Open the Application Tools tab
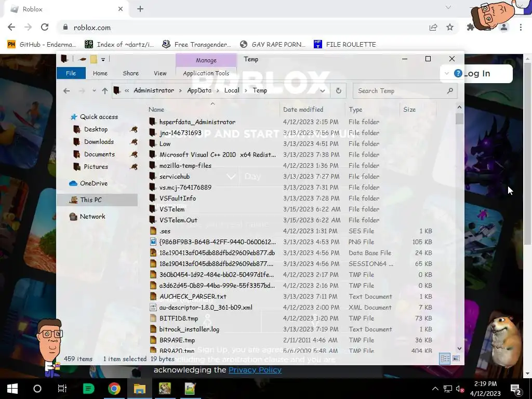The image size is (532, 399). click(206, 73)
